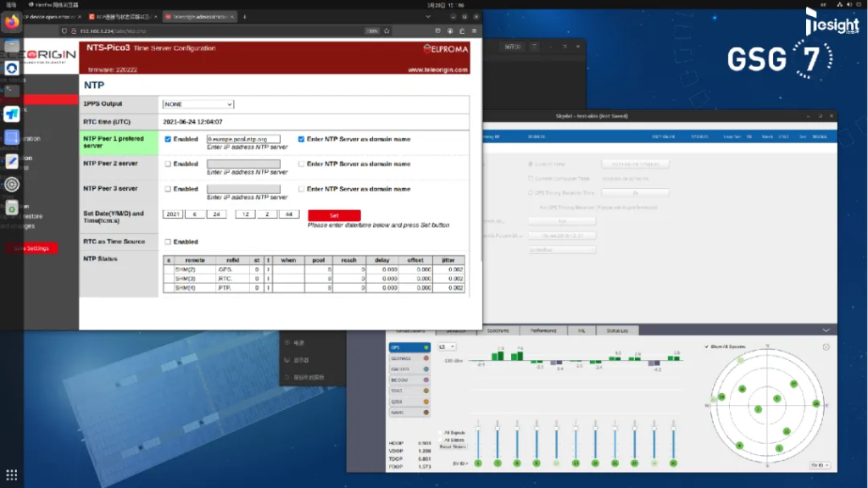Enable NTP Peer 3 server

[x=168, y=189]
